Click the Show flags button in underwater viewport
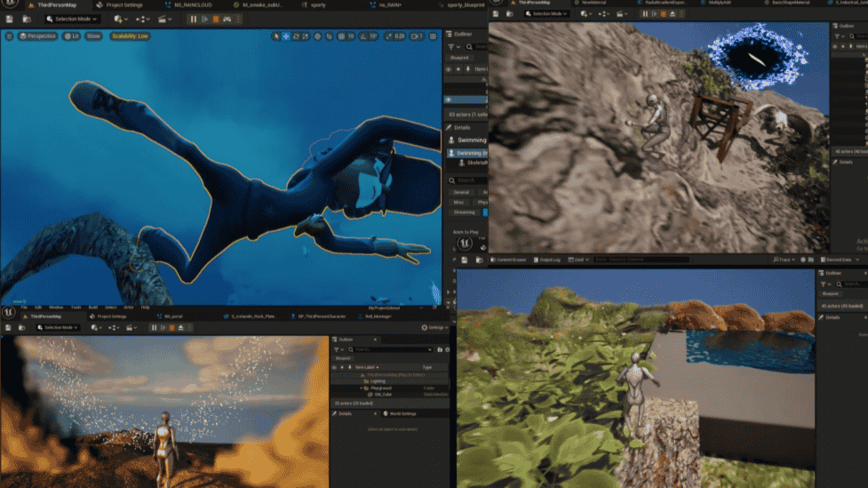The width and height of the screenshot is (868, 488). click(x=93, y=36)
